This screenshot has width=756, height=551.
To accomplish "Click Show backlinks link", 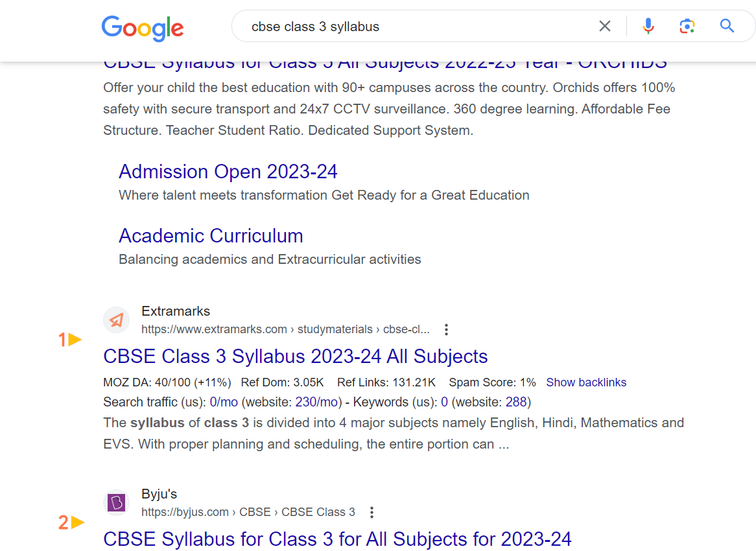I will tap(586, 382).
